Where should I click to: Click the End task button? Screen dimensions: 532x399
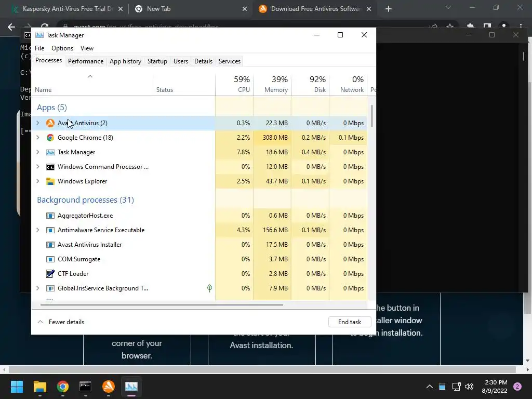(350, 322)
